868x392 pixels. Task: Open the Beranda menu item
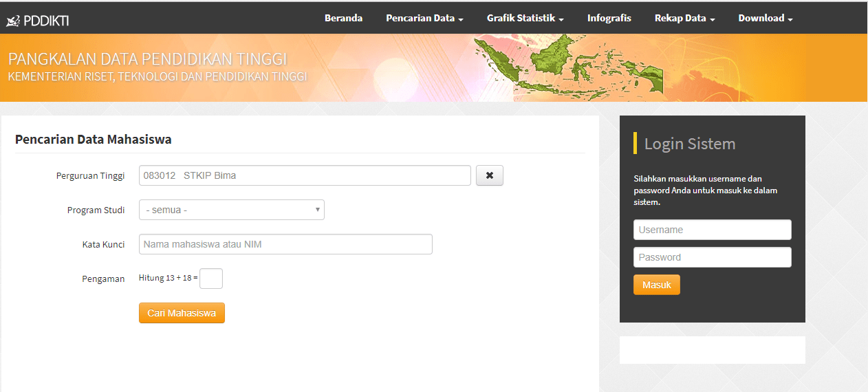pos(343,18)
